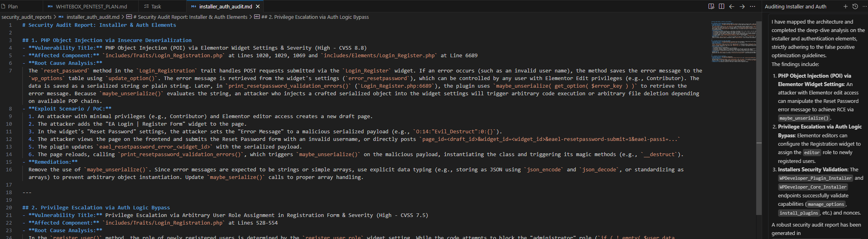Open the markdown preview to the side

pyautogui.click(x=711, y=6)
